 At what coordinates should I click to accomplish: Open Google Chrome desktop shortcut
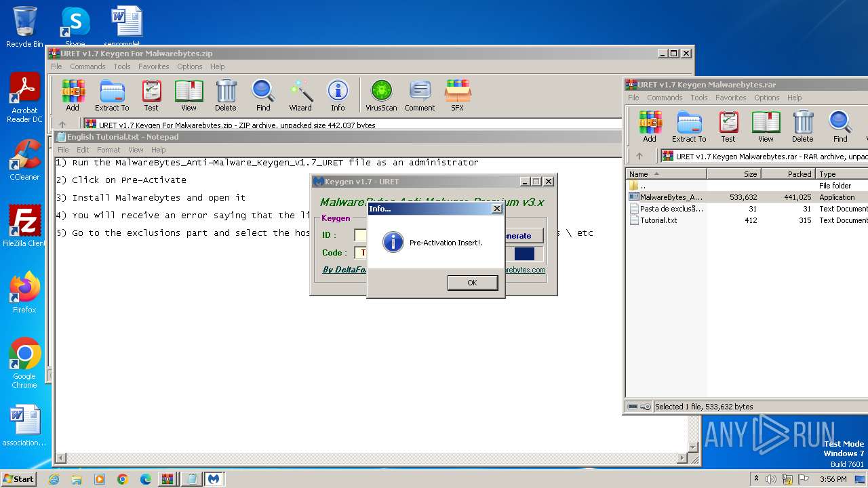24,363
